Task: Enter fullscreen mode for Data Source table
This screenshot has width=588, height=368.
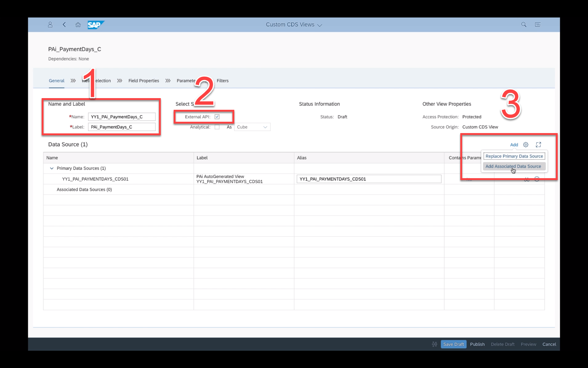Action: [x=538, y=145]
